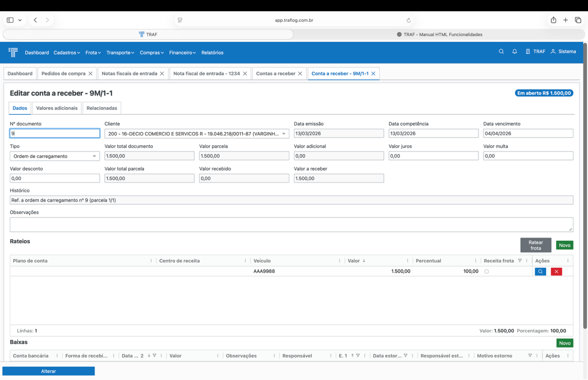588x380 pixels.
Task: Reload the page in the browser
Action: [408, 20]
